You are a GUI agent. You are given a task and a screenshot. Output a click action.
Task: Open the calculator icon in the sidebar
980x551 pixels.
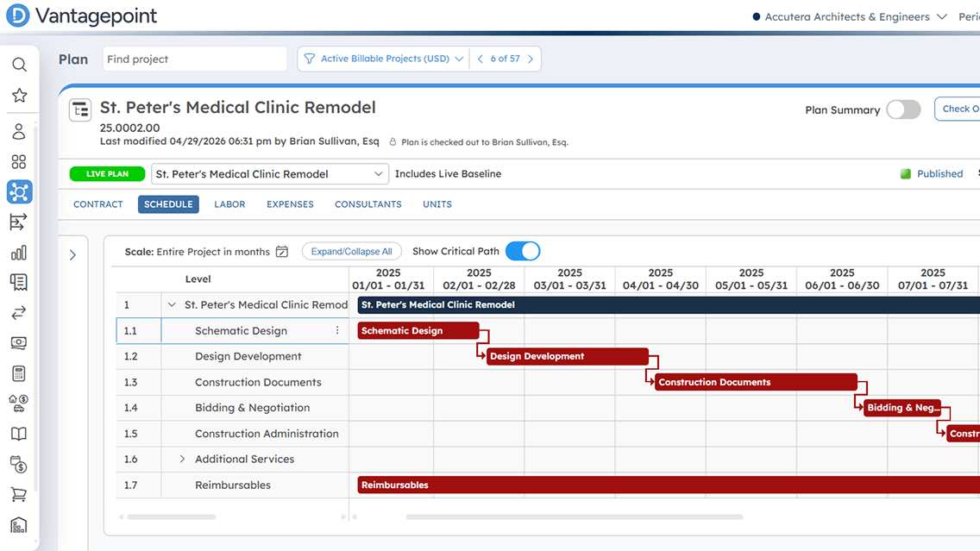pos(19,373)
